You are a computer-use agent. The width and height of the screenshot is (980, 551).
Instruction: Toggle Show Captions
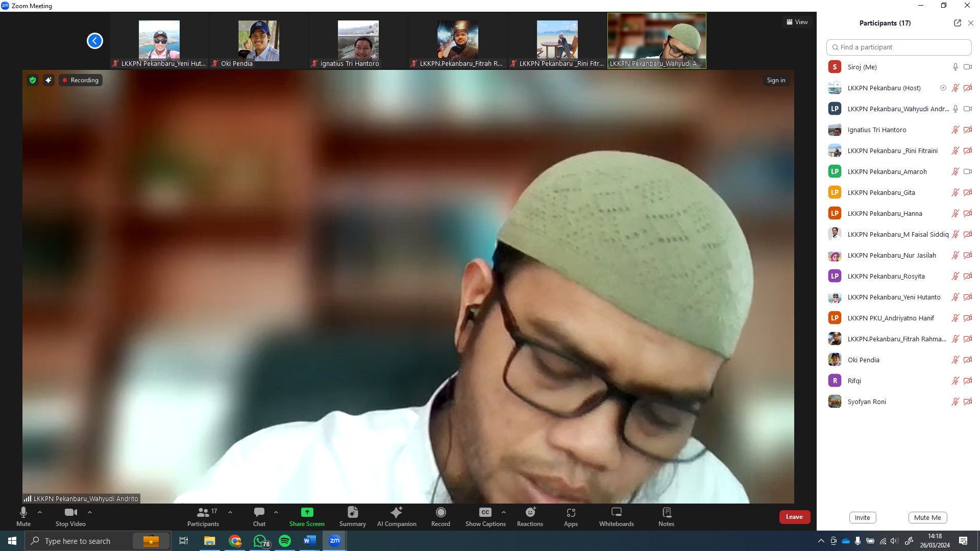coord(485,517)
